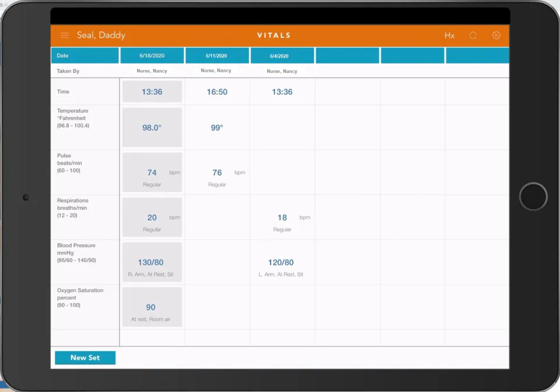Select the 6/18/2020 date column header
Viewport: 560px width, 392px height.
[x=152, y=55]
